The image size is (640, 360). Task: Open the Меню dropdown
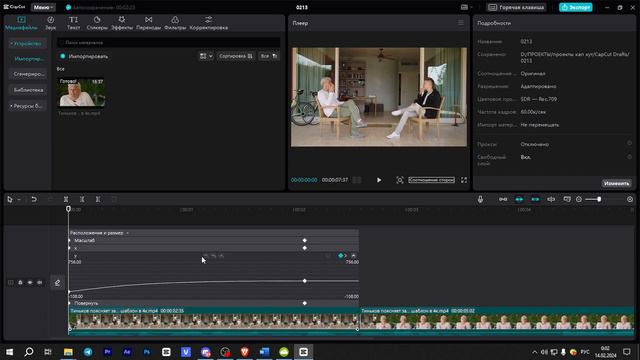[43, 7]
